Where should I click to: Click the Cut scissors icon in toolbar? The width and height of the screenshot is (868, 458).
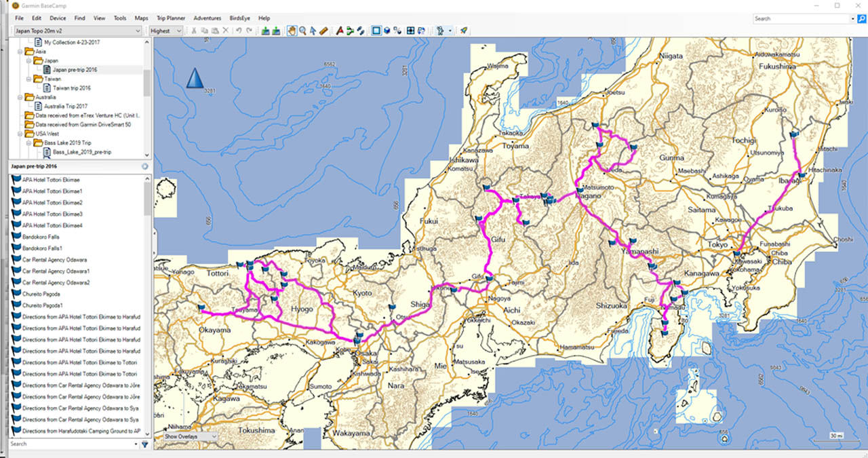(194, 31)
